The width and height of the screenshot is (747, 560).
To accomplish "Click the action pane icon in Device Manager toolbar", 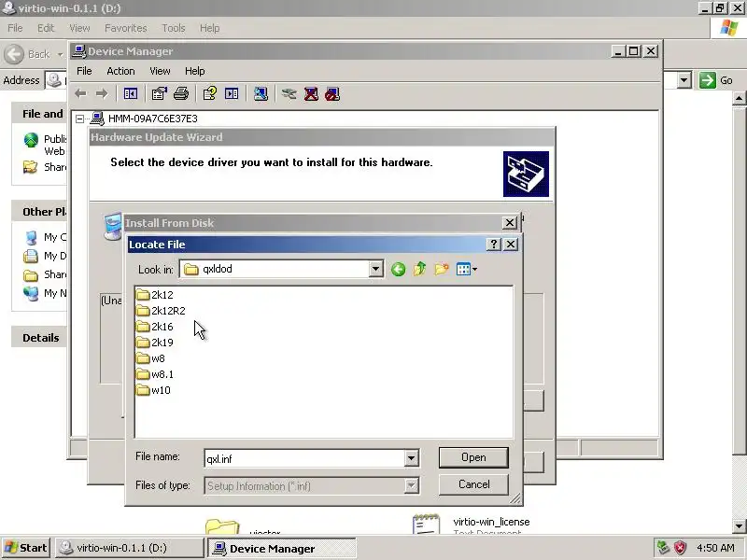I will pos(232,94).
